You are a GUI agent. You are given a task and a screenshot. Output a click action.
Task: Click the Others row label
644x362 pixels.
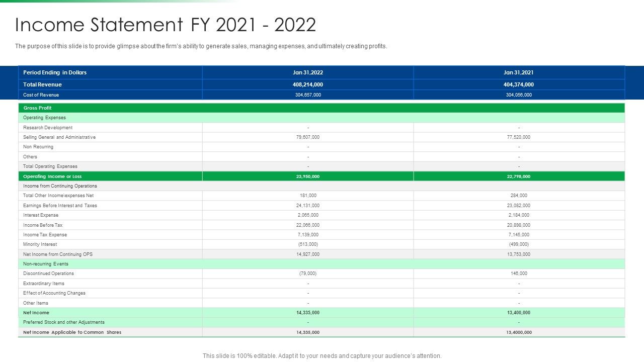30,157
